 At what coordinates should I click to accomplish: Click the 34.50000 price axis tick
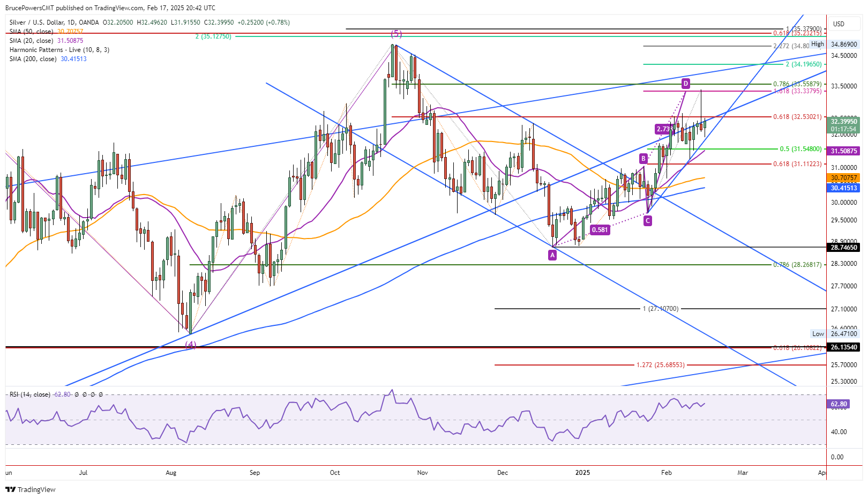844,56
